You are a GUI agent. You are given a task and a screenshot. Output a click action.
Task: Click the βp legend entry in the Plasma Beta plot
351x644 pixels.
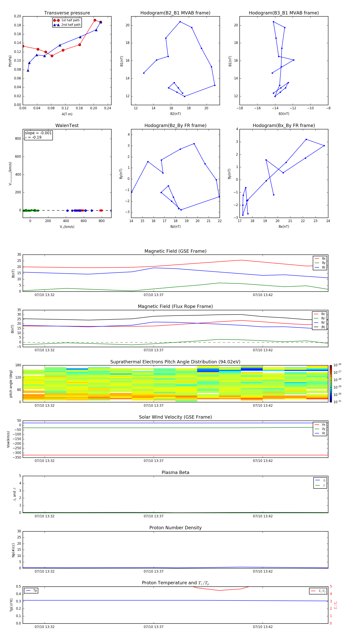(320, 480)
